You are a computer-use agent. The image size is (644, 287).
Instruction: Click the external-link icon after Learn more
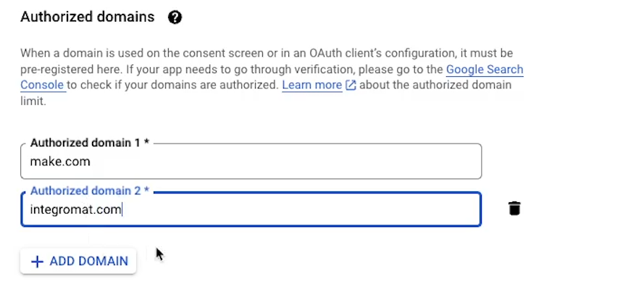pos(351,85)
